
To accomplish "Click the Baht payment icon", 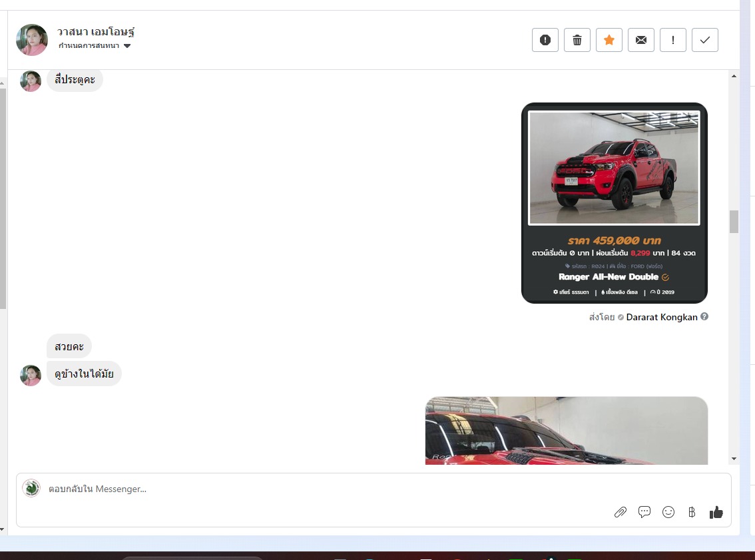I will pos(692,512).
